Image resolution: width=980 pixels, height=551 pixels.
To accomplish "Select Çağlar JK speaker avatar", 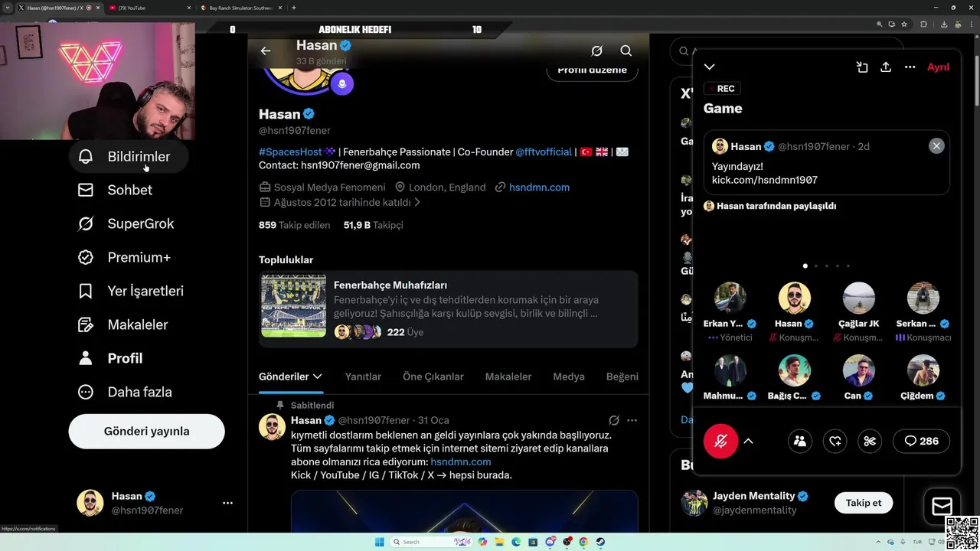I will (x=859, y=298).
